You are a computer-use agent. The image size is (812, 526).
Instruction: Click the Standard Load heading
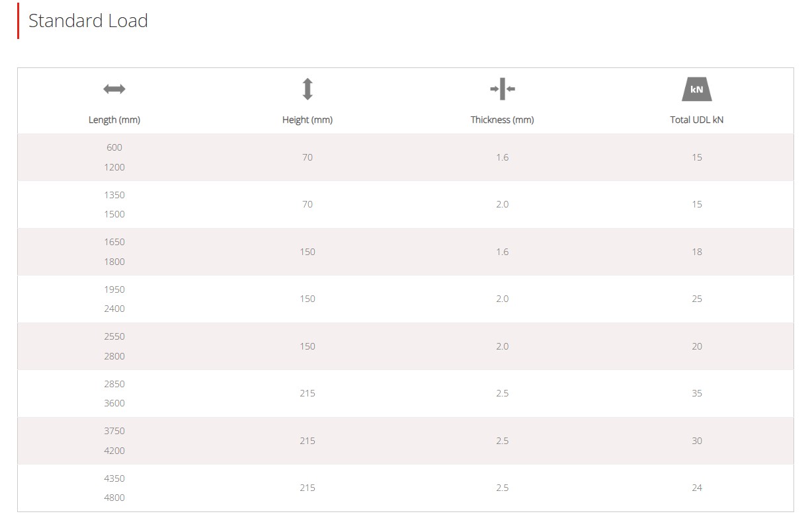coord(88,20)
